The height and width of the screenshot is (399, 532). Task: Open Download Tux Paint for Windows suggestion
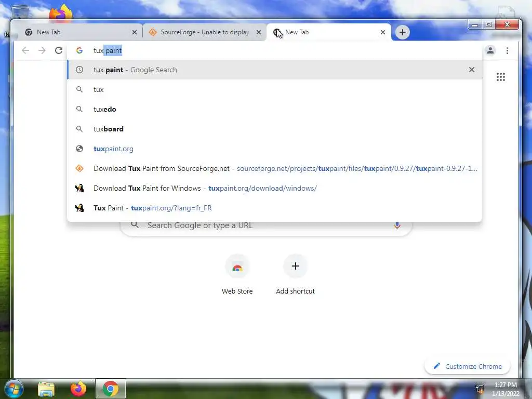275,188
